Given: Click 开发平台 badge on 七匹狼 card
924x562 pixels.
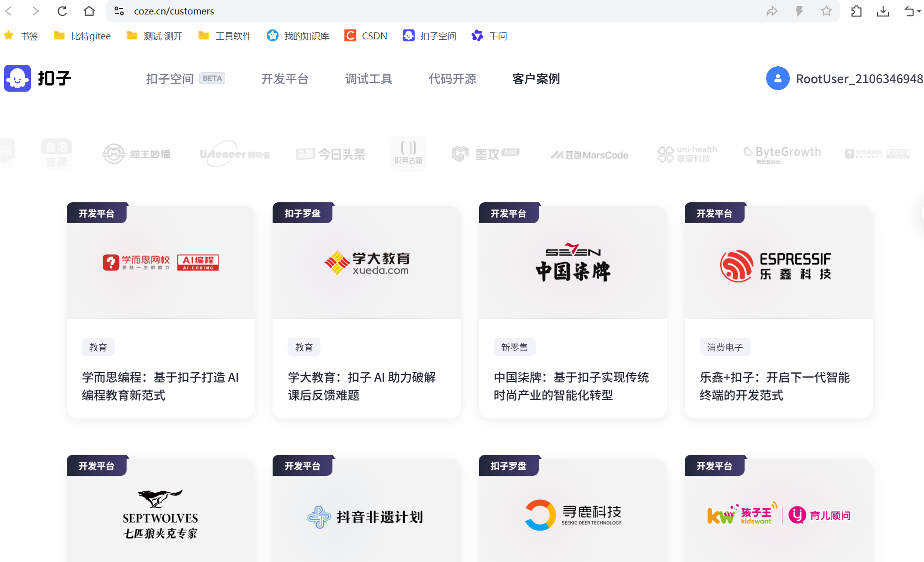Looking at the screenshot, I should 97,466.
